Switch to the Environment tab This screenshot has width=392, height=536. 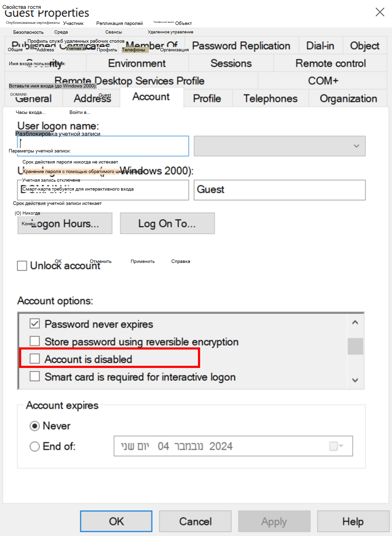coord(137,63)
